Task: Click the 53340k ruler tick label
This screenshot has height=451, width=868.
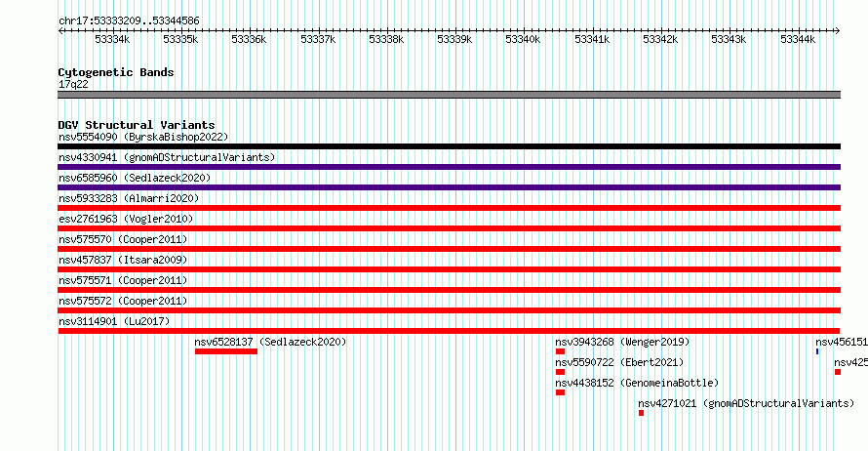Action: [x=523, y=39]
